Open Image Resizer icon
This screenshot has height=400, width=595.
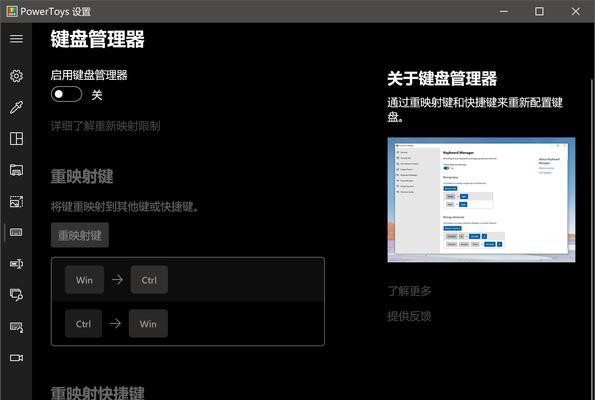click(16, 202)
